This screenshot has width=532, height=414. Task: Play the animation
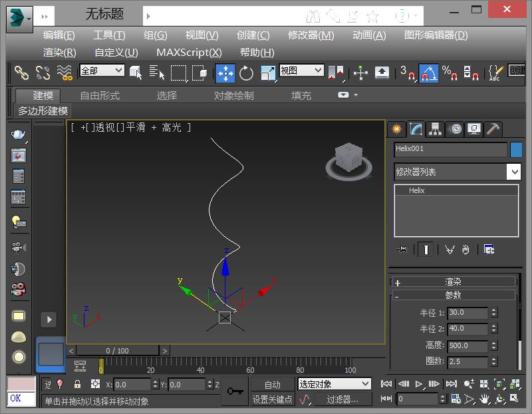tap(419, 384)
